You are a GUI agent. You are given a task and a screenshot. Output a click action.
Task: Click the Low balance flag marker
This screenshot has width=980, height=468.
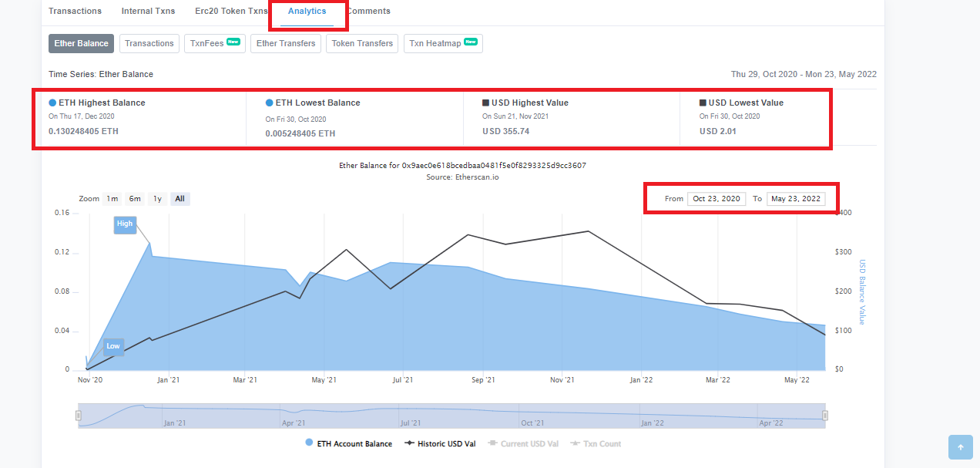113,346
